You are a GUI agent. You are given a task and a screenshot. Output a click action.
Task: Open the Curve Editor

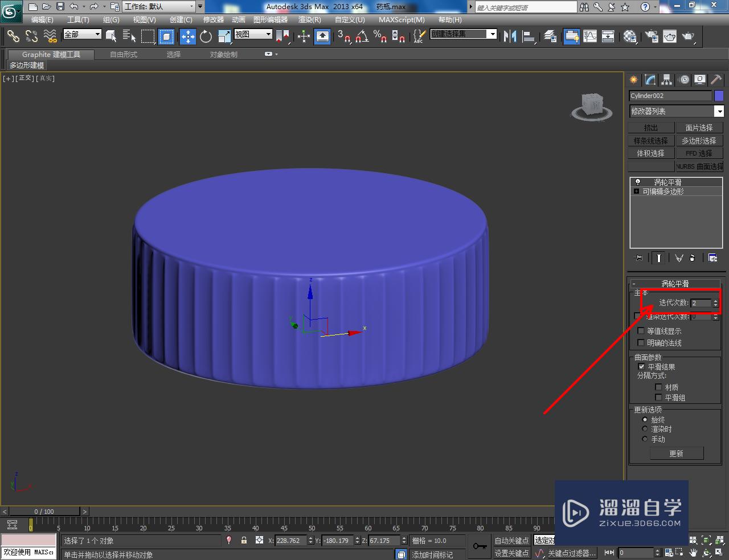[x=590, y=36]
